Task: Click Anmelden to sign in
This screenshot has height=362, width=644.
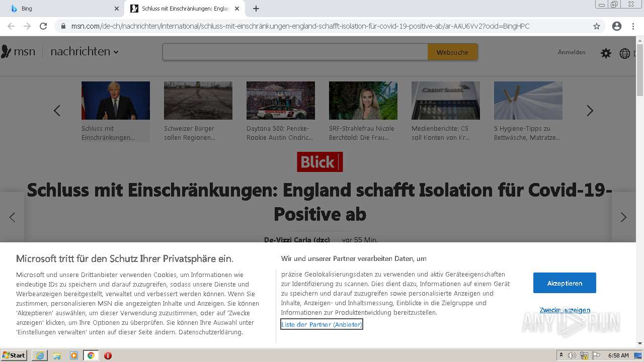Action: pyautogui.click(x=572, y=52)
